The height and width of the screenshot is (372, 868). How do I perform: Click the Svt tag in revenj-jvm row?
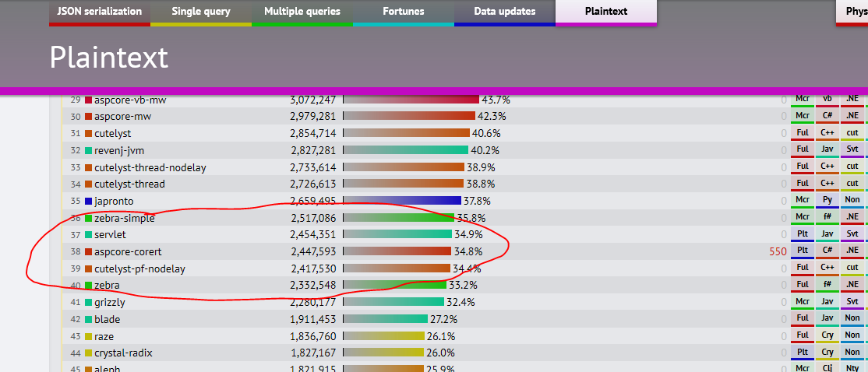[x=852, y=150]
